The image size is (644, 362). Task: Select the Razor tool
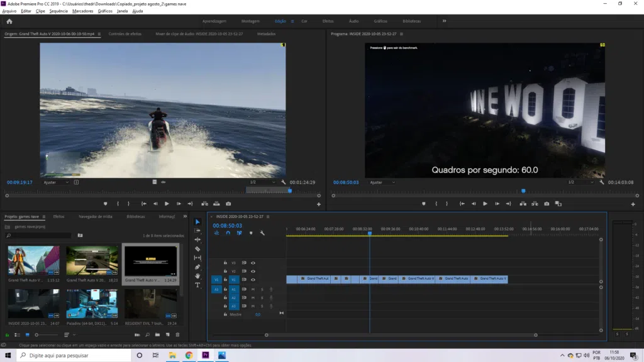(197, 249)
